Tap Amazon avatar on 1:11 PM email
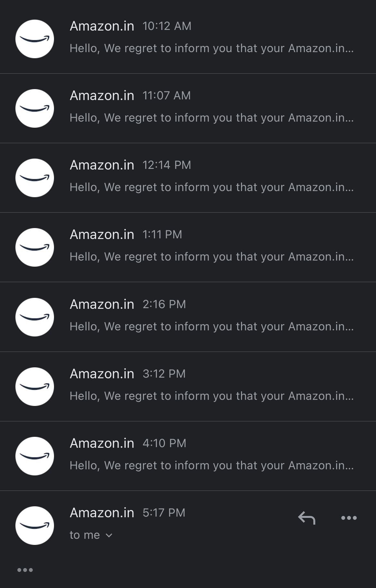 tap(35, 247)
